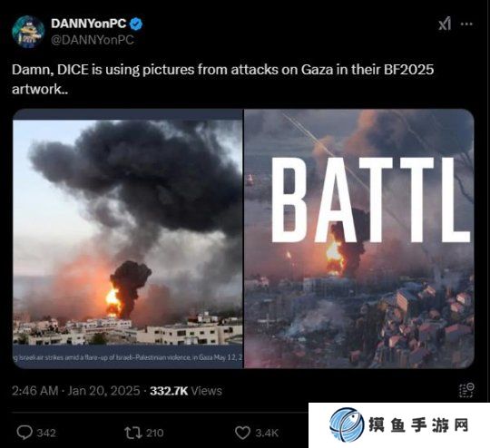The height and width of the screenshot is (448, 490).
Task: Like the post with the heart icon
Action: click(x=242, y=433)
